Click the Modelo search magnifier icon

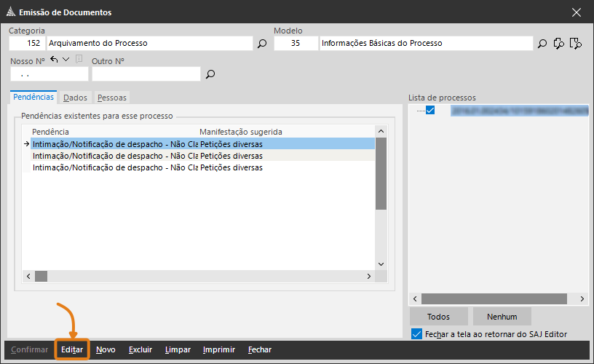542,44
